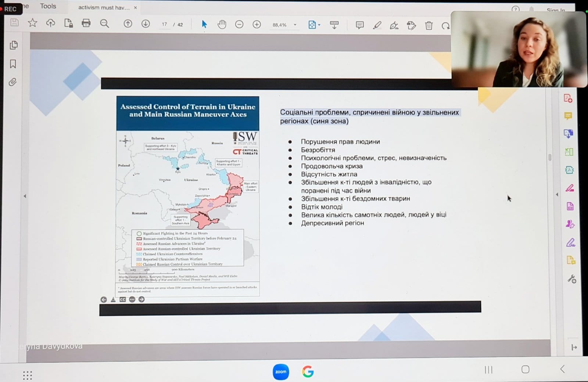Open the Bookmarks side panel
Viewport: 588px width, 382px height.
tap(13, 64)
